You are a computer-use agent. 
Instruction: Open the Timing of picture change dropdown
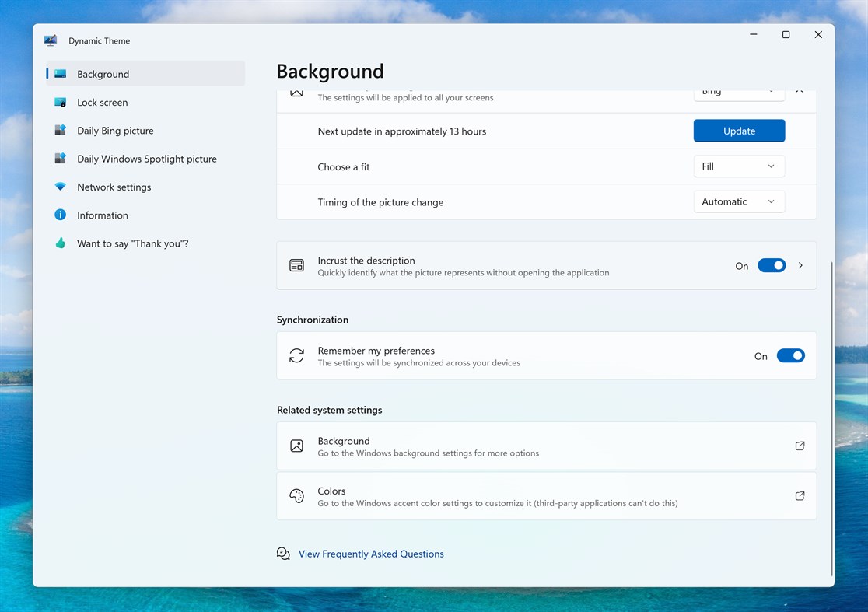click(739, 201)
